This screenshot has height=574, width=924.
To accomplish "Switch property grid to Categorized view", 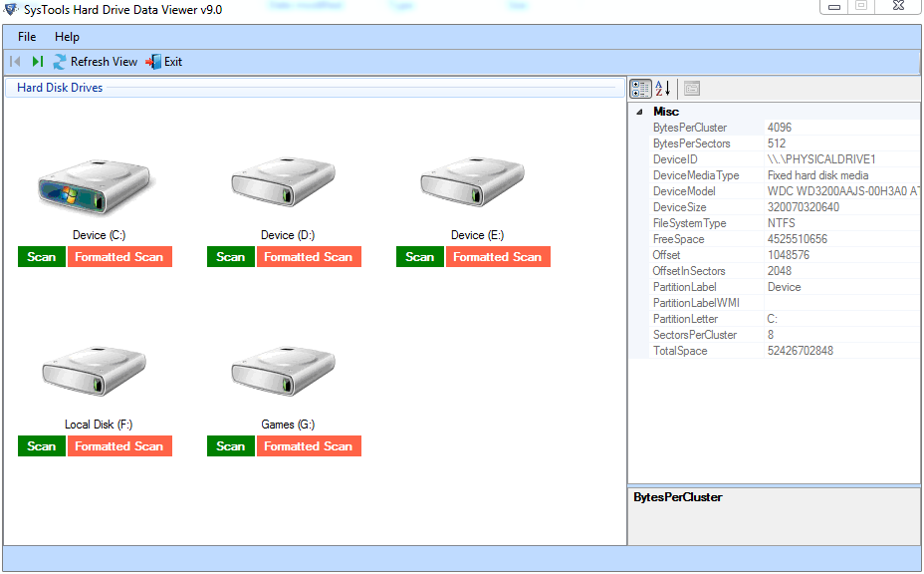I will [x=640, y=89].
